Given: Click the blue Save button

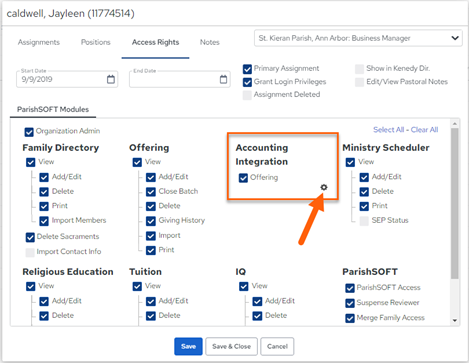Looking at the screenshot, I should 188,346.
